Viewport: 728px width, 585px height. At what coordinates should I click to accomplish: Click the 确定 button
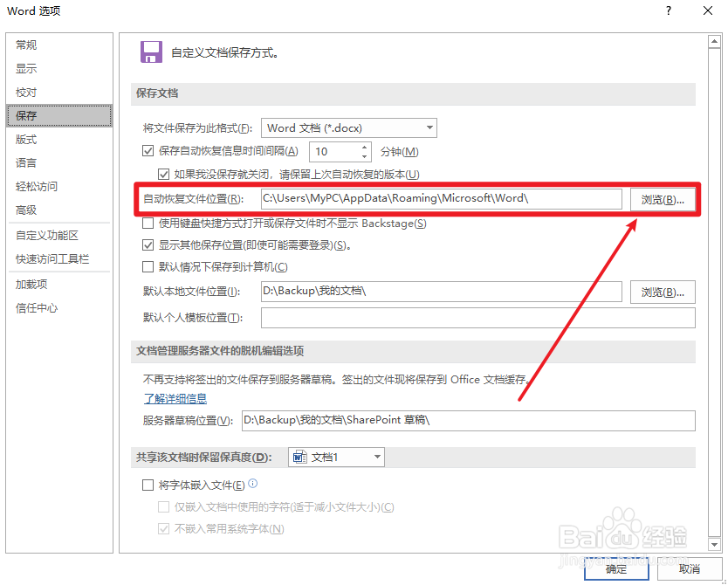[616, 568]
